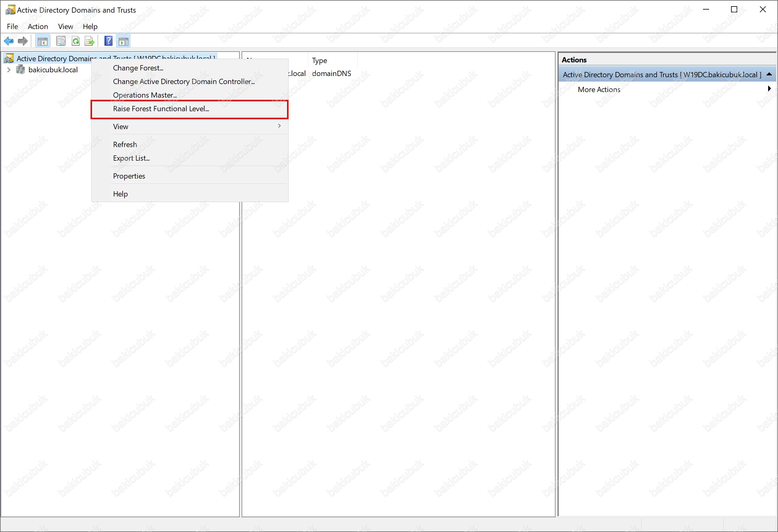Collapse the Actions pane section header arrow
The width and height of the screenshot is (778, 532).
[769, 74]
